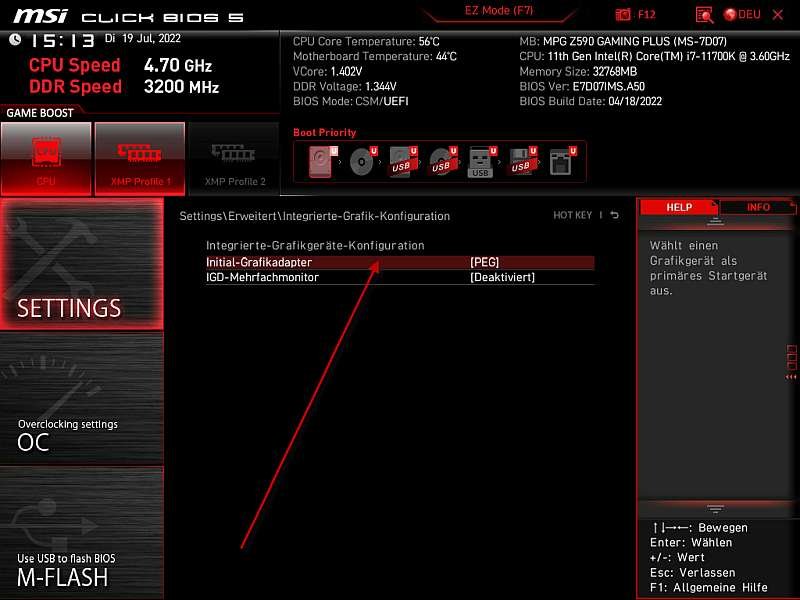Toggle XMP Profile 1
Image resolution: width=800 pixels, height=600 pixels.
point(140,159)
